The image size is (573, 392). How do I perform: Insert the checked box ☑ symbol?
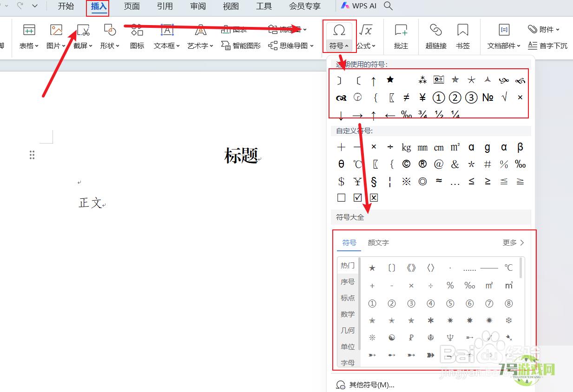click(x=357, y=198)
